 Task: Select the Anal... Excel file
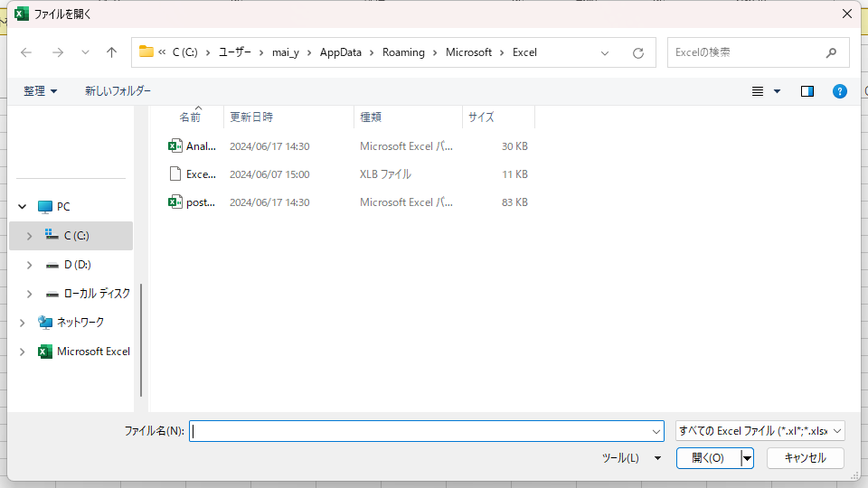click(x=348, y=146)
